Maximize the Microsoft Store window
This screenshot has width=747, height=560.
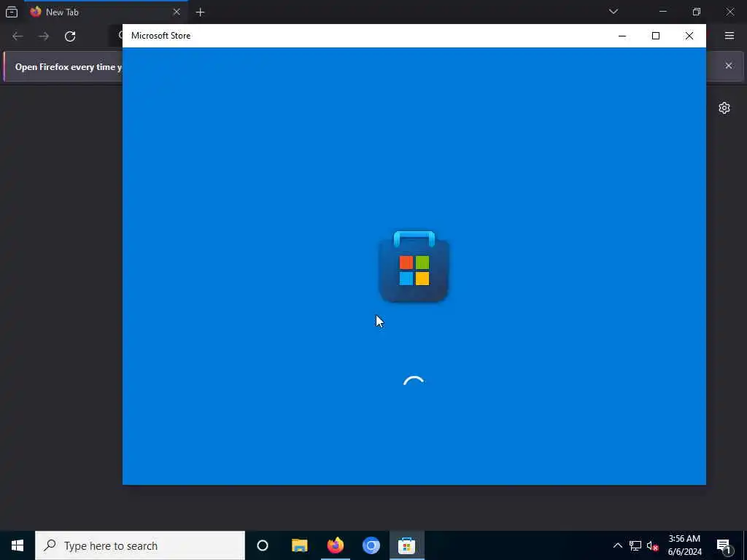pyautogui.click(x=656, y=36)
